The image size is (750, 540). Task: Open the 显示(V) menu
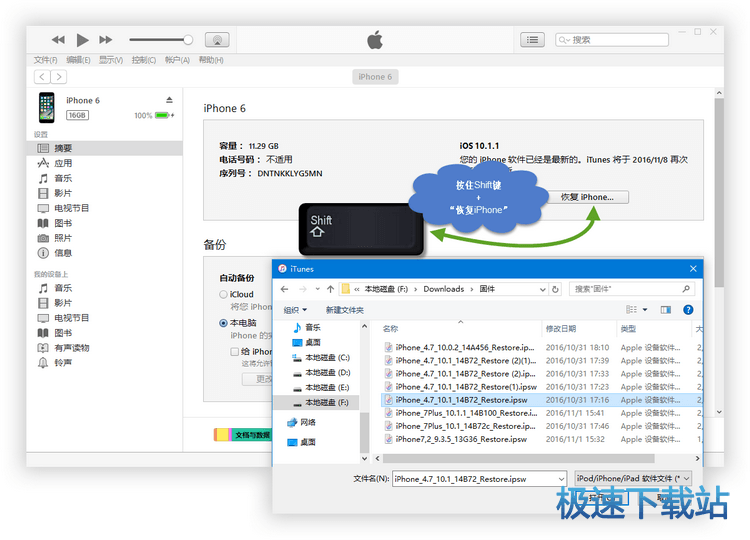[110, 60]
